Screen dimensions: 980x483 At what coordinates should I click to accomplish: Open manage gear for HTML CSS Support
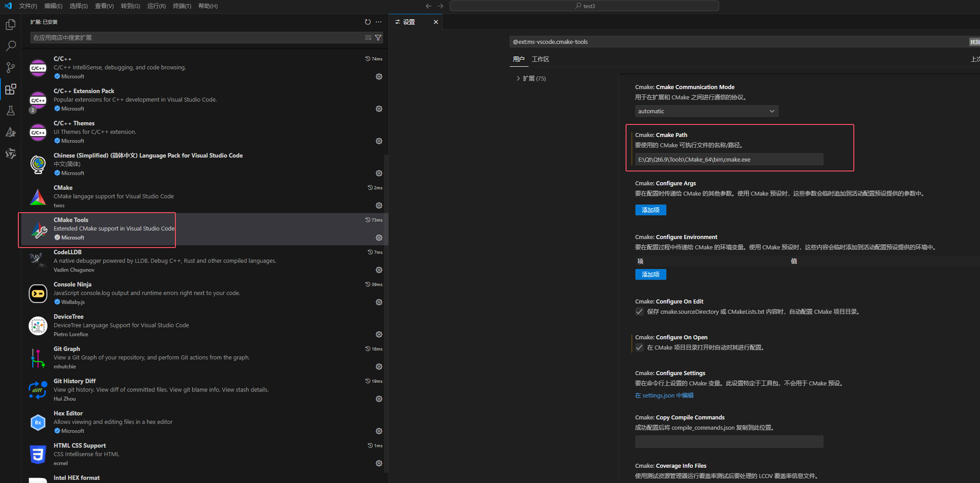click(x=379, y=463)
